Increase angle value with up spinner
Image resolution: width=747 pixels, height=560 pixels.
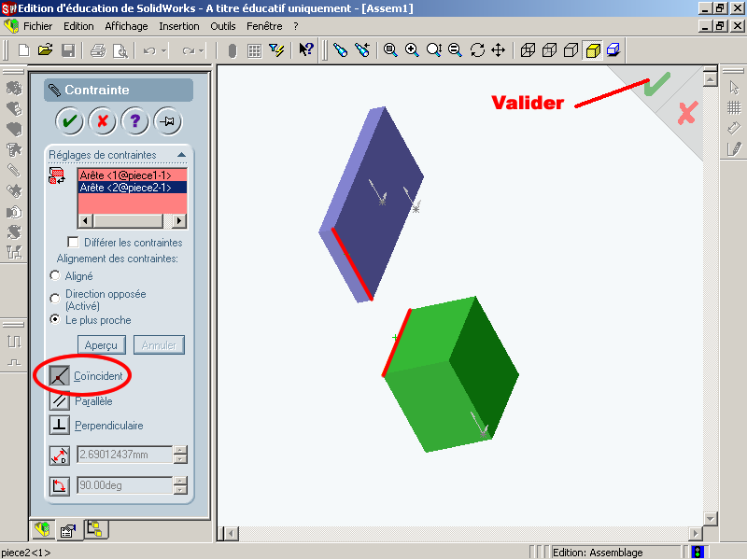click(x=180, y=481)
